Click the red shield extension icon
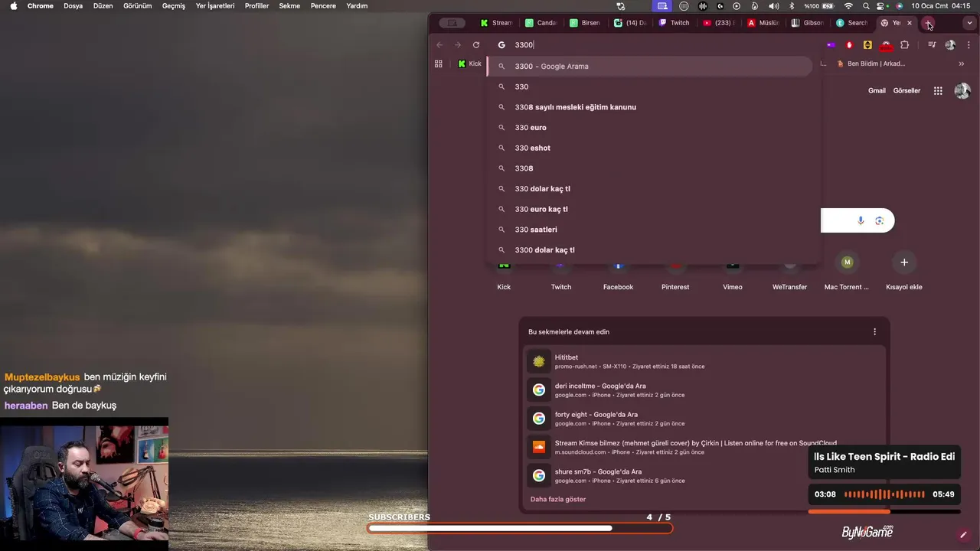980x551 pixels. pyautogui.click(x=849, y=45)
